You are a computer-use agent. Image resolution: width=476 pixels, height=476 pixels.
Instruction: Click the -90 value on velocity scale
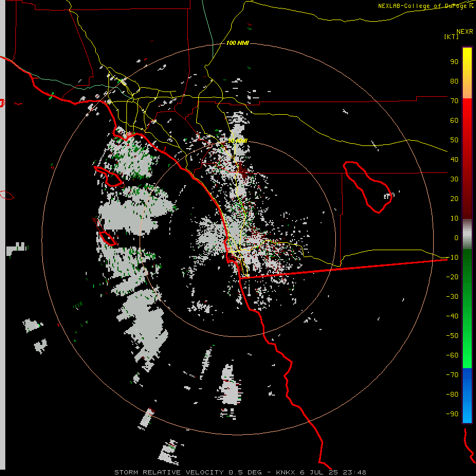(452, 414)
